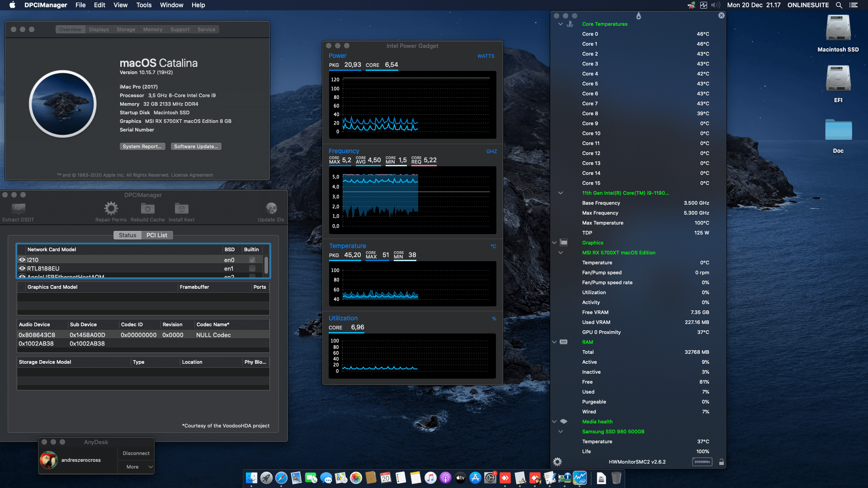This screenshot has width=868, height=488.
Task: Open the License Agreement link
Action: 192,175
